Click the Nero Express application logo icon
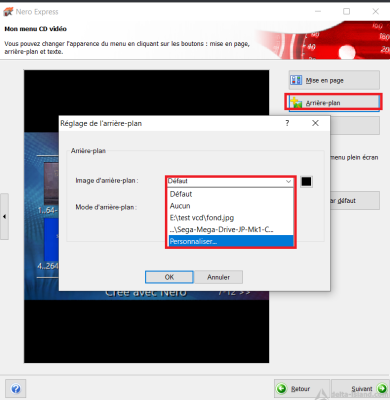This screenshot has height=400, width=390. tap(8, 12)
